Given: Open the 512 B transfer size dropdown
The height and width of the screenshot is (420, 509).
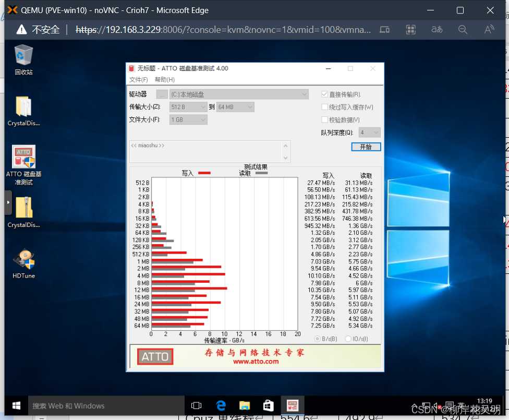Looking at the screenshot, I should pos(188,107).
